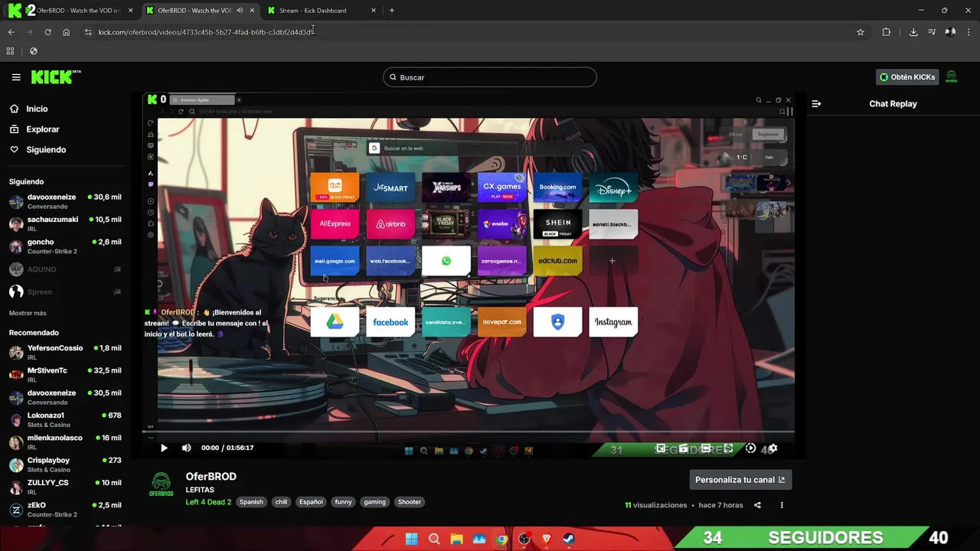This screenshot has width=980, height=551.
Task: Open the Lokonazo1 Slots & Casino channel
Action: click(x=65, y=419)
